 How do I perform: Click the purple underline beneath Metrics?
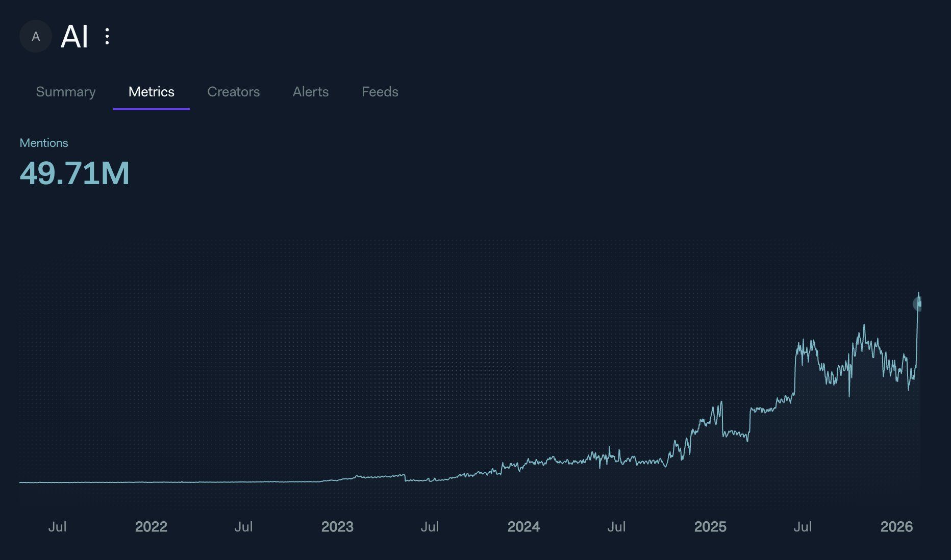[151, 108]
